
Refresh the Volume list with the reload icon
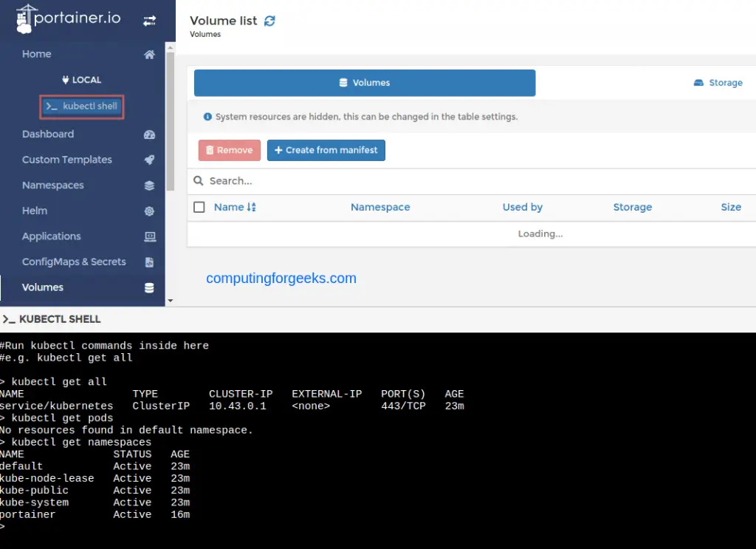point(269,21)
